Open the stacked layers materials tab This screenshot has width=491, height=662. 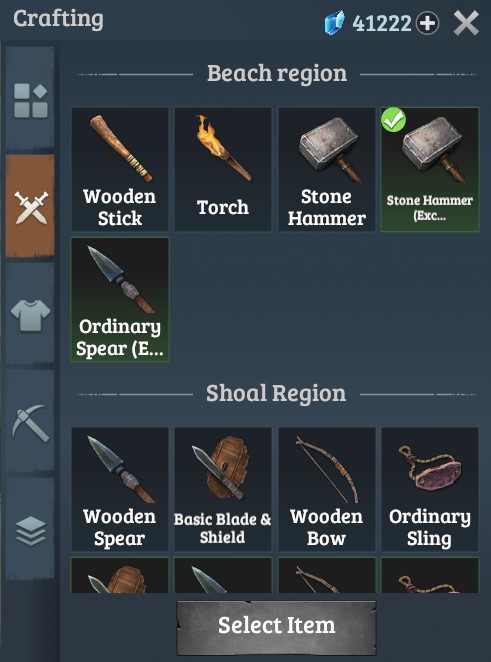coord(30,530)
